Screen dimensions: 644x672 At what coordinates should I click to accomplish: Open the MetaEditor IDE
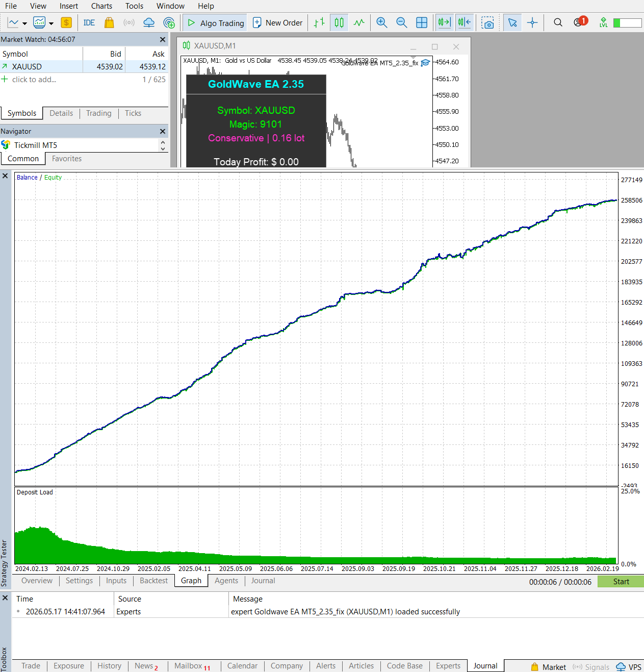tap(89, 22)
